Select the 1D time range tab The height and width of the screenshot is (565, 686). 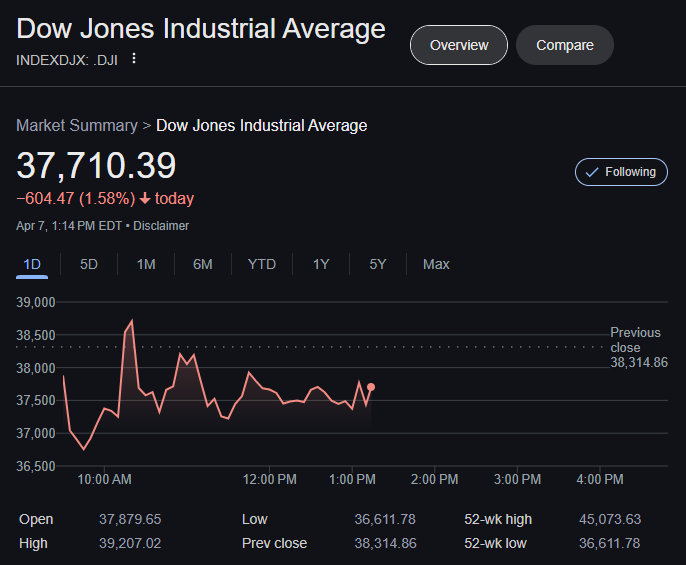[x=32, y=264]
